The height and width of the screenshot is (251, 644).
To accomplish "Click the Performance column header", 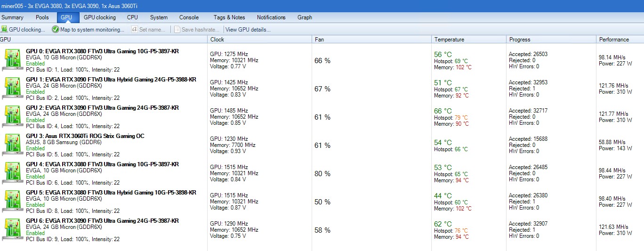I will (614, 40).
